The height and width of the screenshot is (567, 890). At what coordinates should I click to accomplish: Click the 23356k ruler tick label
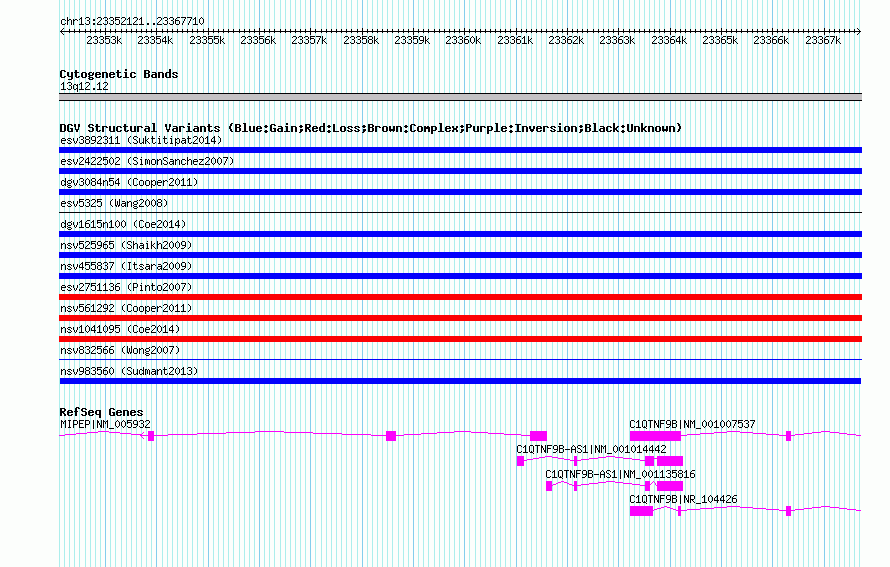tap(258, 40)
